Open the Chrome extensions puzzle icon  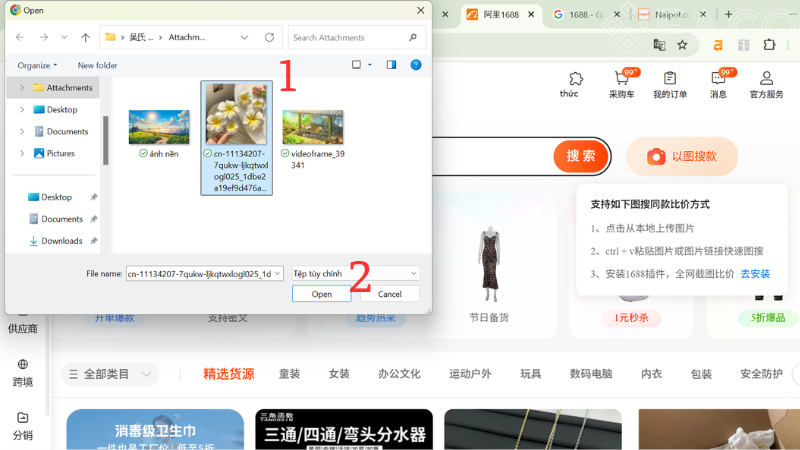[x=769, y=45]
